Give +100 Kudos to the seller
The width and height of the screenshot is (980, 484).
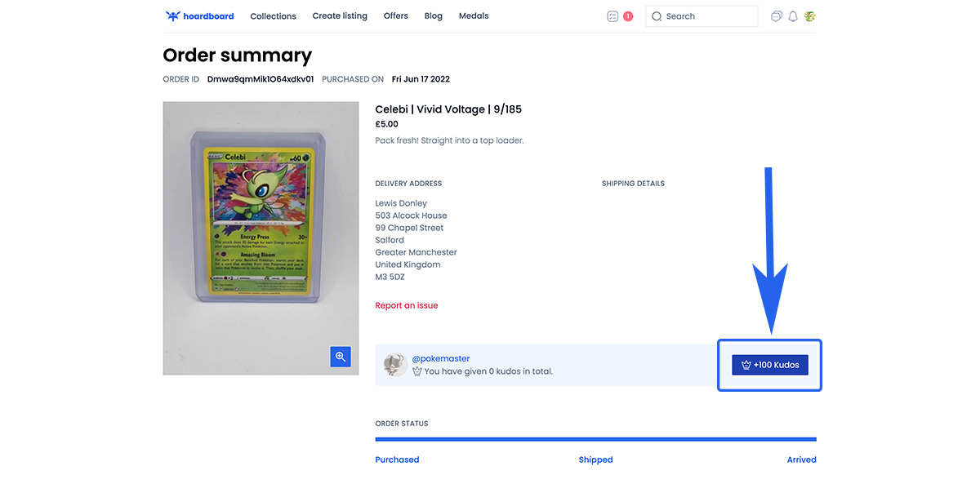770,365
